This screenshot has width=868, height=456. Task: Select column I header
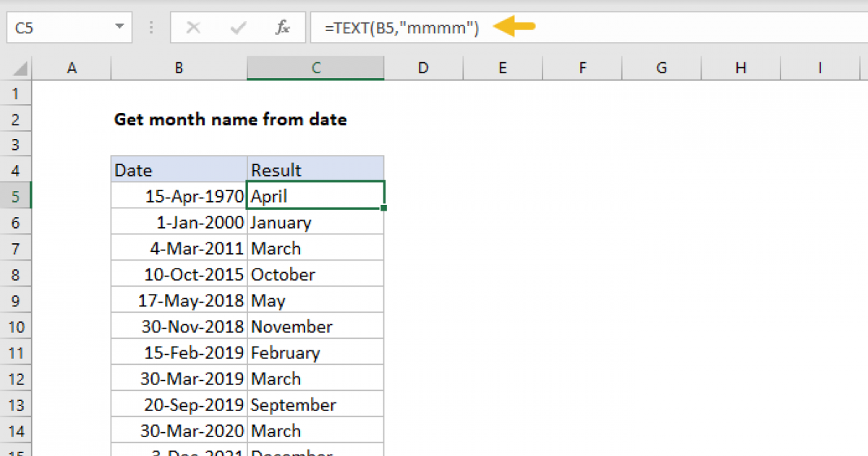click(820, 68)
